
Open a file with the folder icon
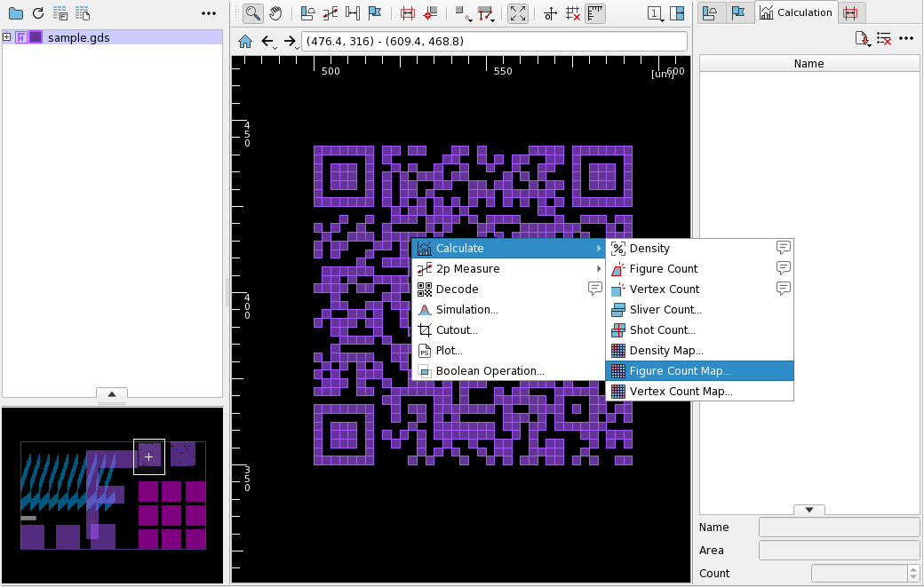[x=16, y=13]
